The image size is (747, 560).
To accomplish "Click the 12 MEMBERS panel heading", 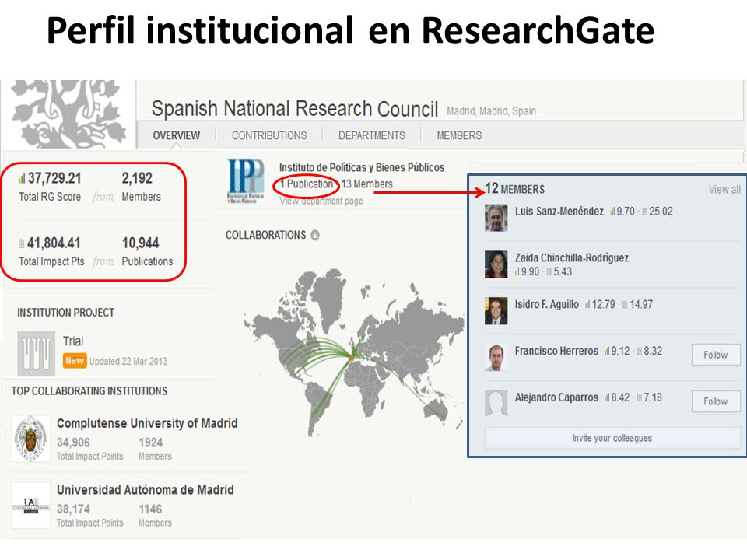I will [514, 189].
